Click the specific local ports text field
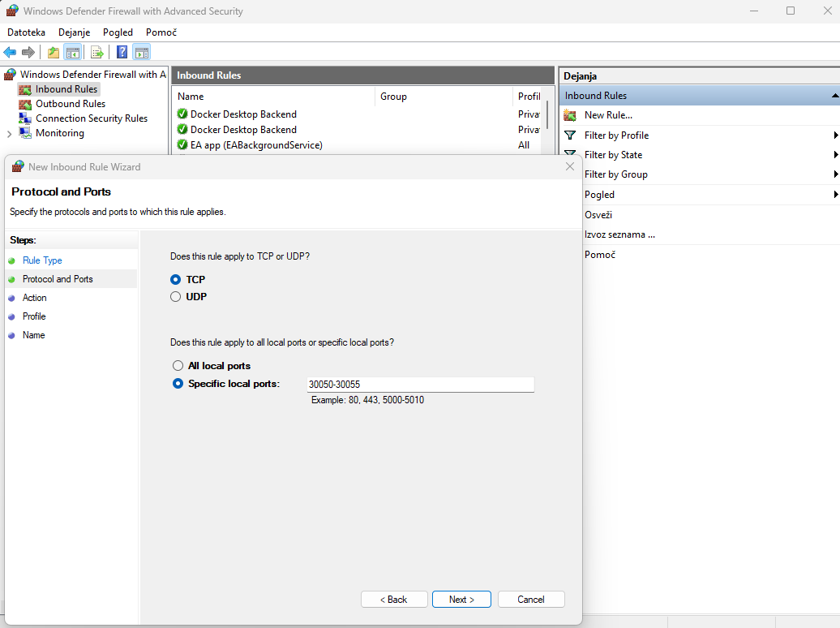 click(x=420, y=385)
